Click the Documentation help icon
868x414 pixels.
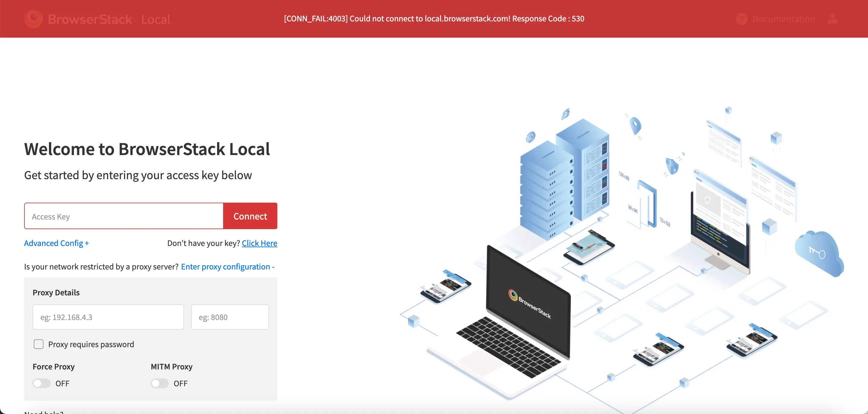tap(741, 19)
